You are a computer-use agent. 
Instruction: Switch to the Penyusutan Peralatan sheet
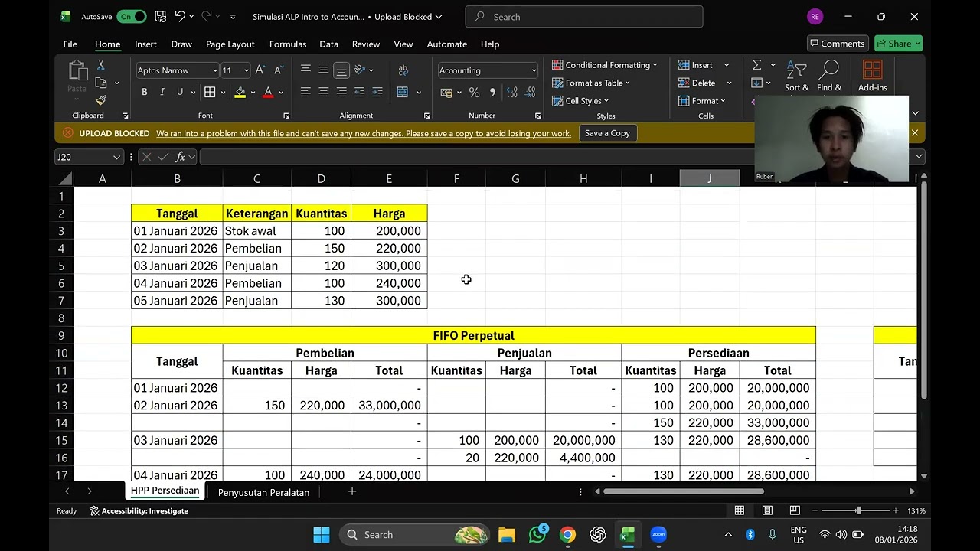263,492
